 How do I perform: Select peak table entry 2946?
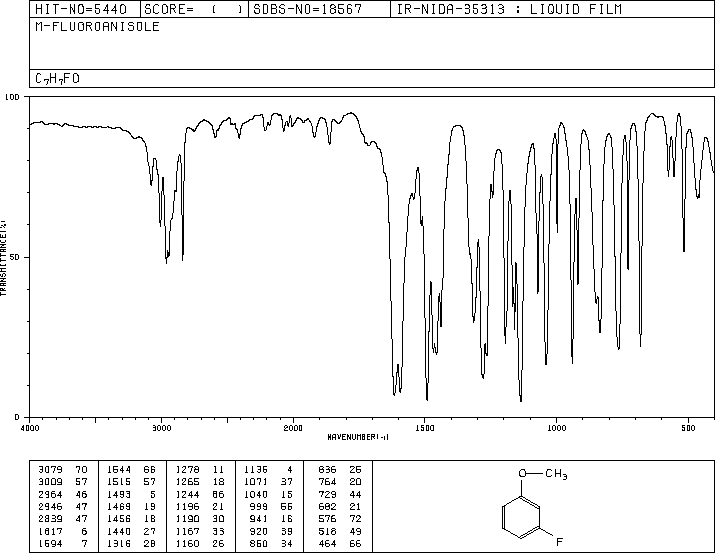point(63,506)
